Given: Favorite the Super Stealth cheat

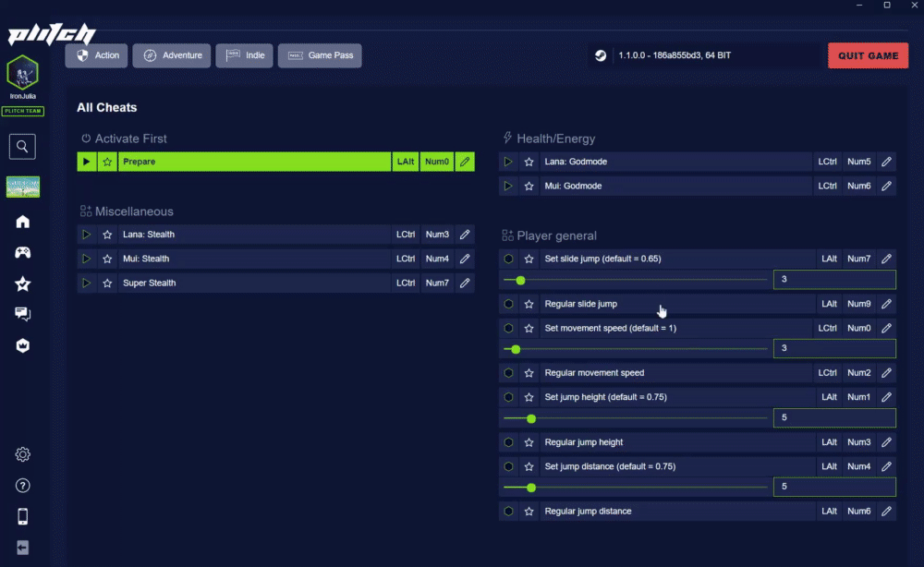Looking at the screenshot, I should coord(107,283).
